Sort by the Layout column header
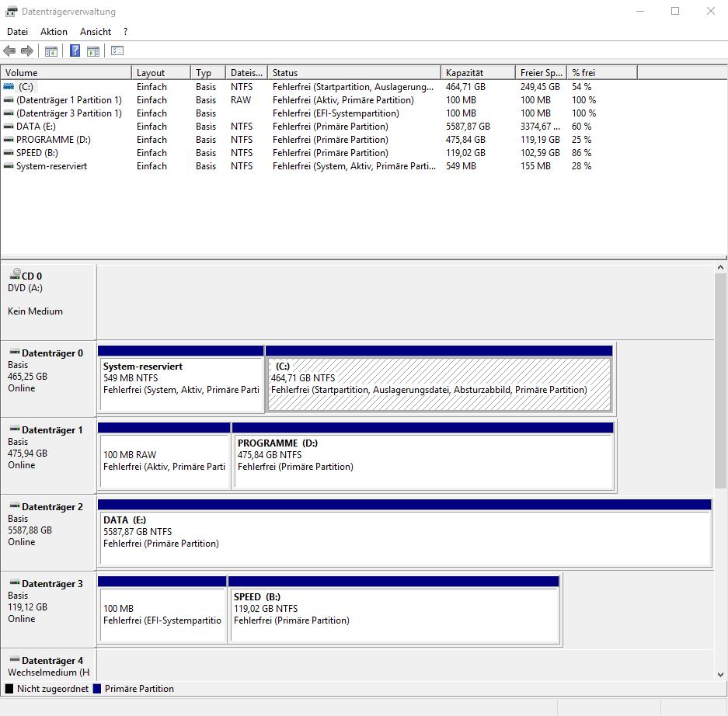728x716 pixels. pyautogui.click(x=161, y=72)
